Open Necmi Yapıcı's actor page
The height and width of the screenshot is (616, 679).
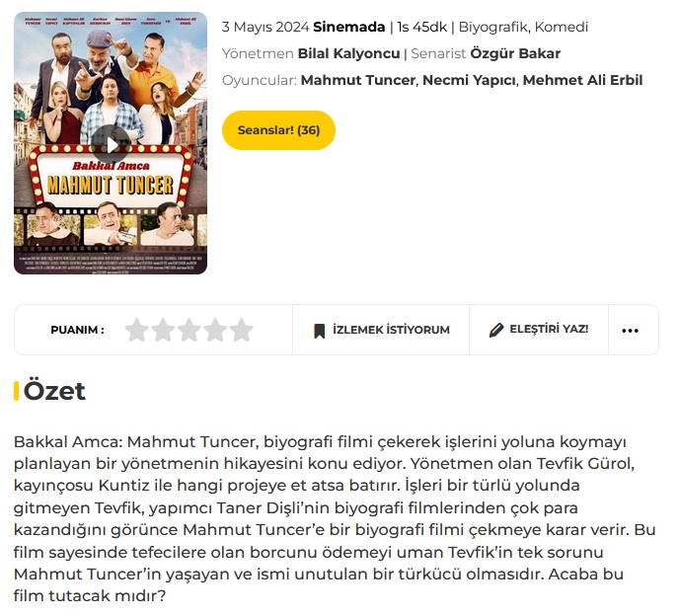coord(469,80)
